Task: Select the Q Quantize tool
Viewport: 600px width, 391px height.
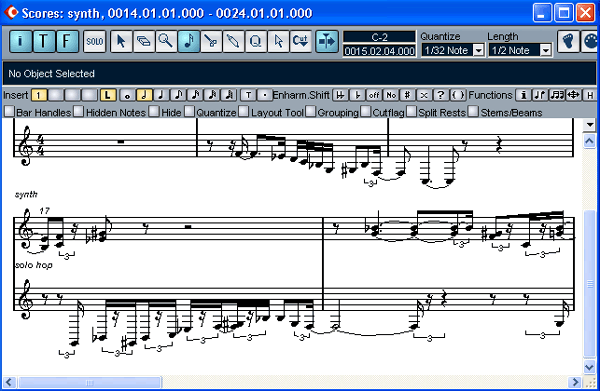Action: [256, 41]
